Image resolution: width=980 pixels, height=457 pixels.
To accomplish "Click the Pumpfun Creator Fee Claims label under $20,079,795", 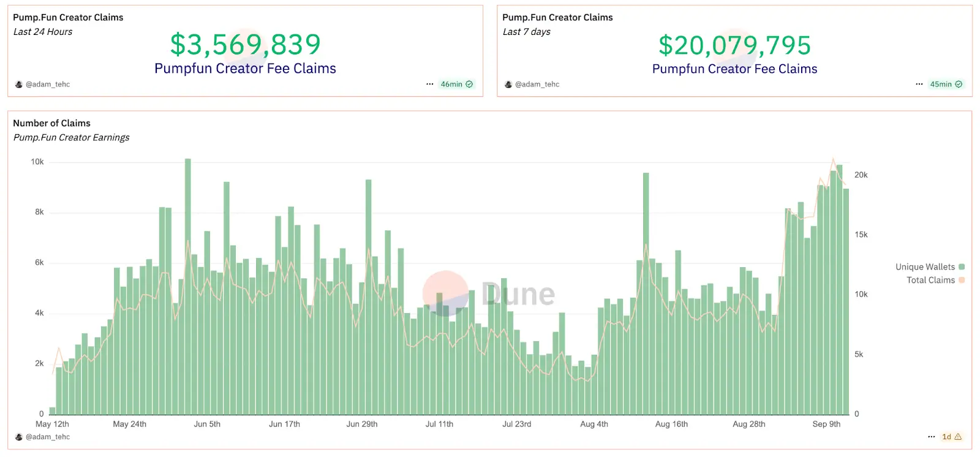I will tap(734, 69).
